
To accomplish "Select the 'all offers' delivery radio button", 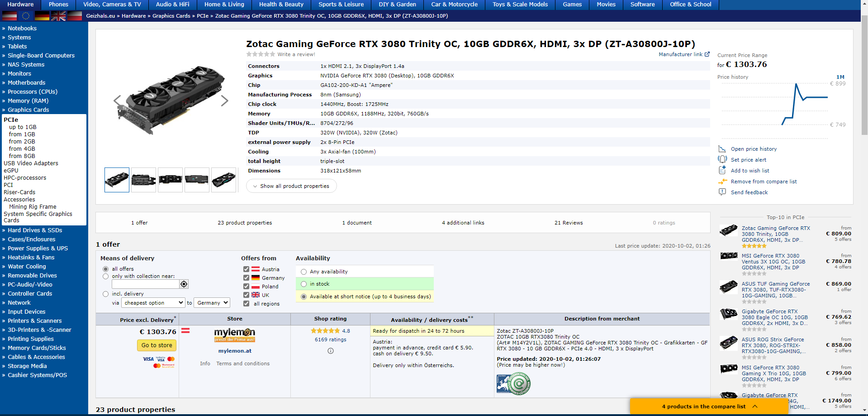I will 105,269.
